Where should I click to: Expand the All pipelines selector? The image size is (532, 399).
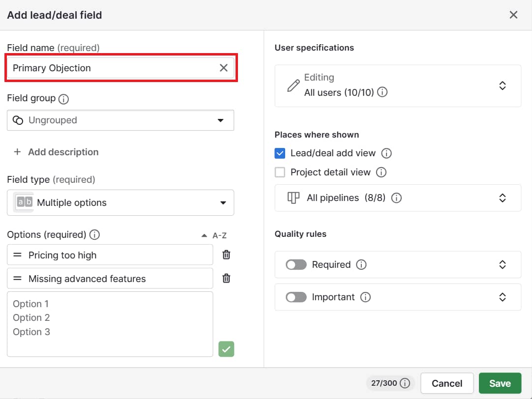point(502,198)
